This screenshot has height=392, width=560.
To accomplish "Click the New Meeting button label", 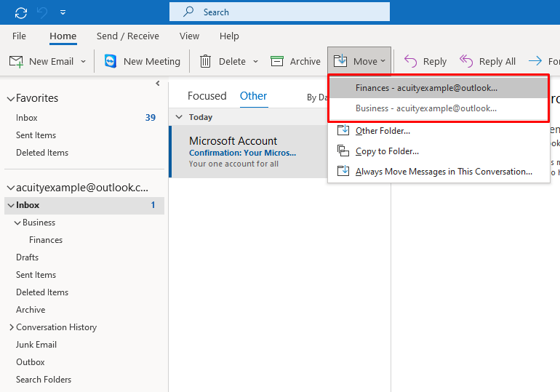I will tap(152, 61).
